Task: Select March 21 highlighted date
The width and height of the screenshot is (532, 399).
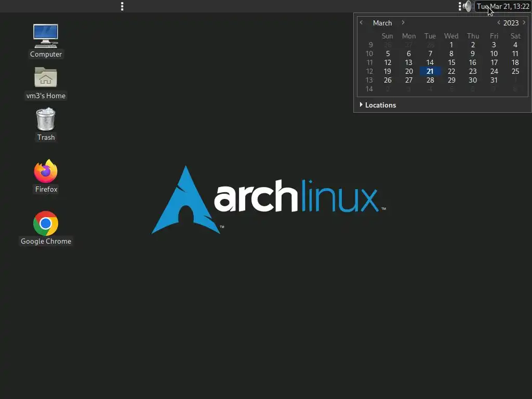Action: (430, 71)
